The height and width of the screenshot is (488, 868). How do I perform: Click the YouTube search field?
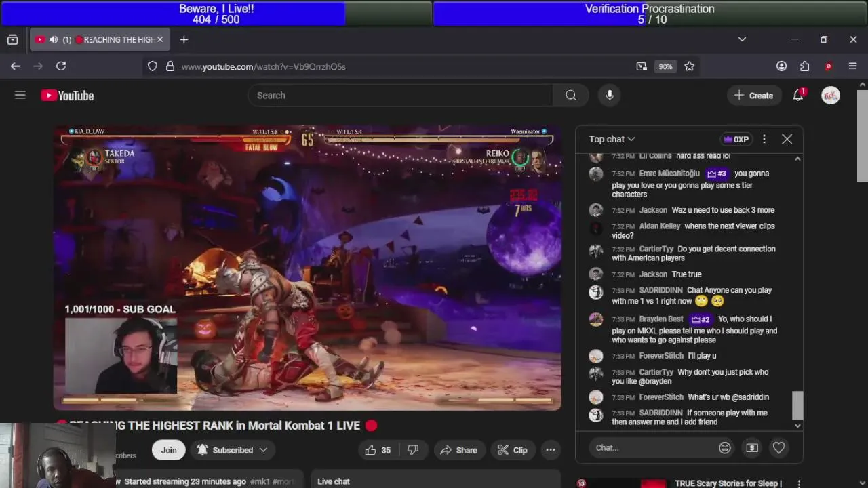[x=400, y=96]
